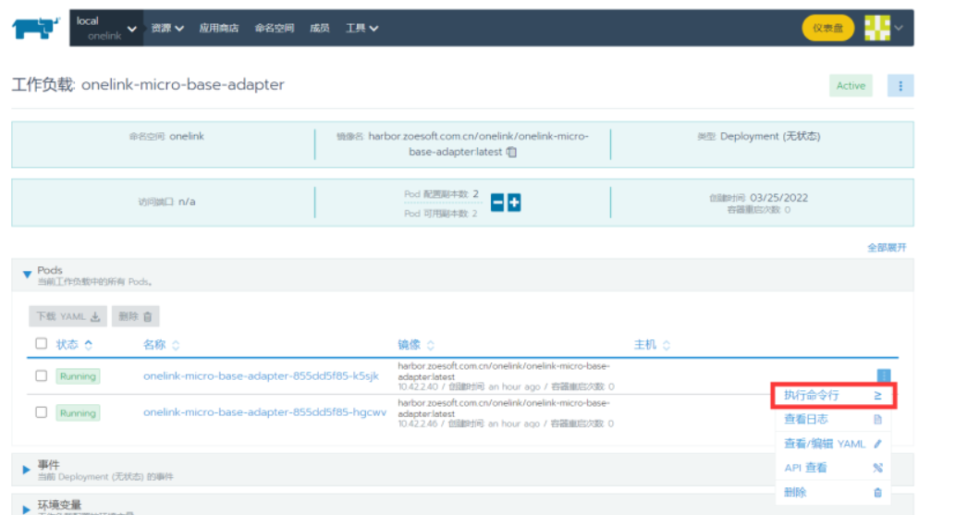The width and height of the screenshot is (980, 515).
Task: Choose 执行命令行 from context menu
Action: (x=834, y=396)
